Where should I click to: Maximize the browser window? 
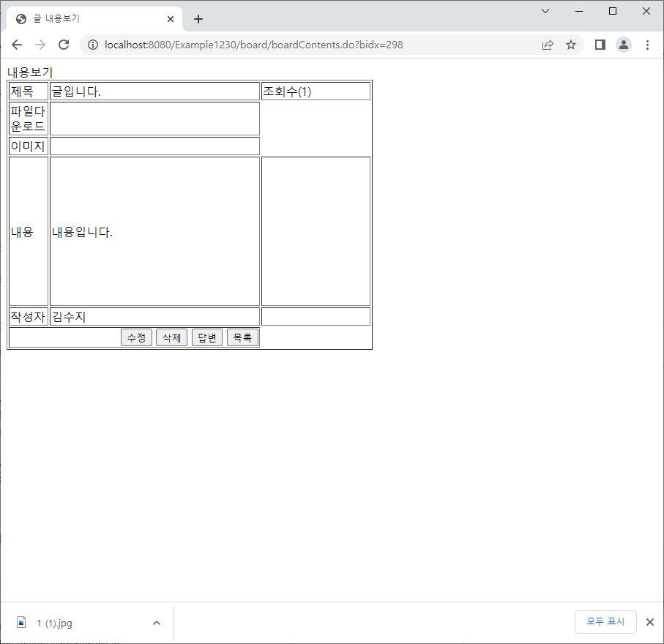tap(612, 11)
